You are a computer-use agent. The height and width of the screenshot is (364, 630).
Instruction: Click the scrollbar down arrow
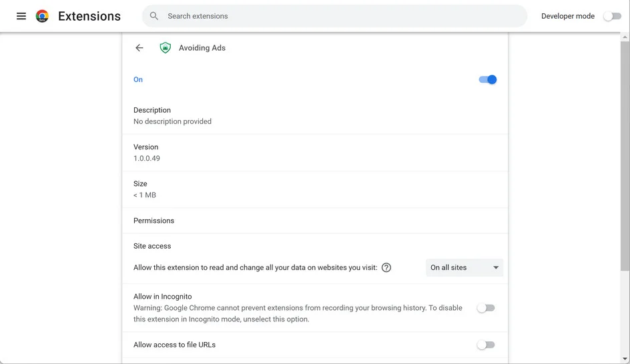625,359
